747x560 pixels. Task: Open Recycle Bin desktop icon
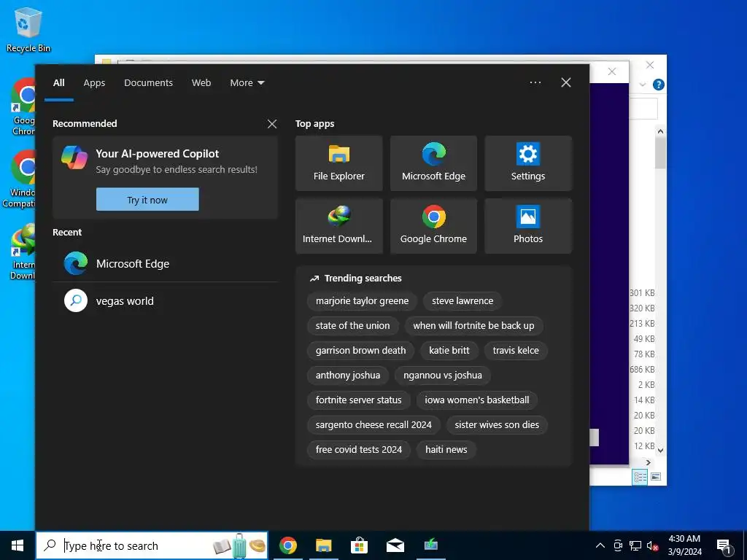28,29
